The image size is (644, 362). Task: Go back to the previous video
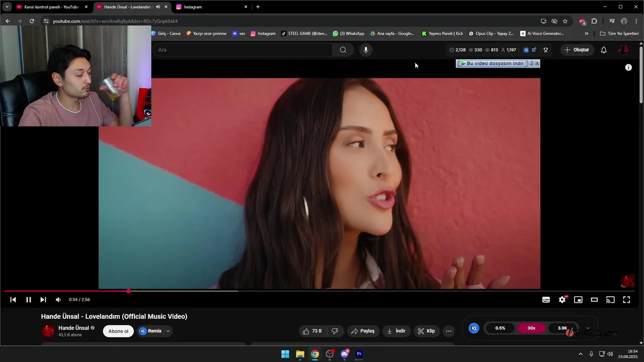pos(13,300)
